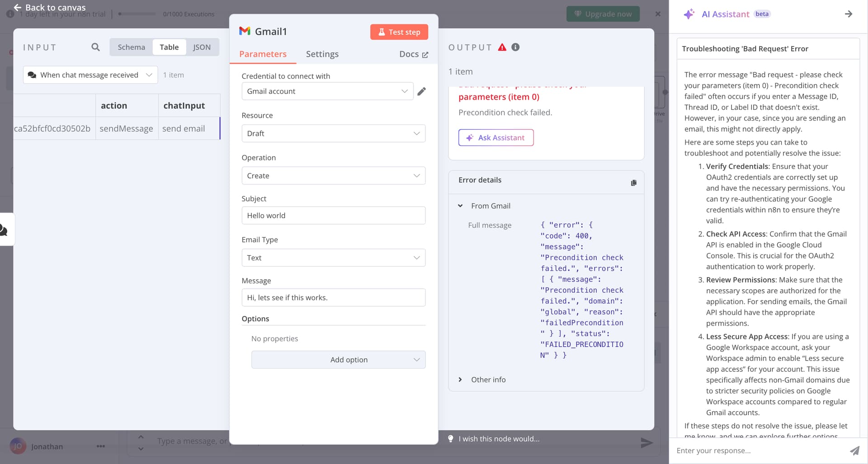Click the AI Assistant sparkle icon
Screen dimensions: 868x464
(x=689, y=14)
